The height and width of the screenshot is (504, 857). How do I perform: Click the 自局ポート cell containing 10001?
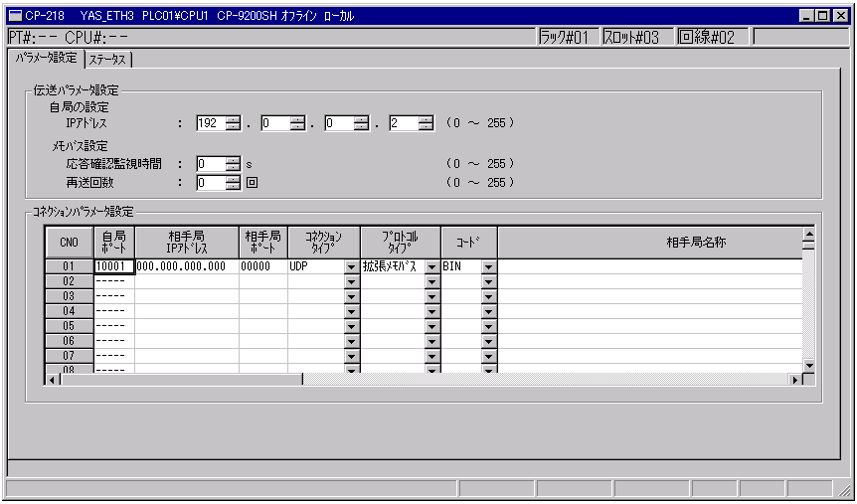[113, 266]
